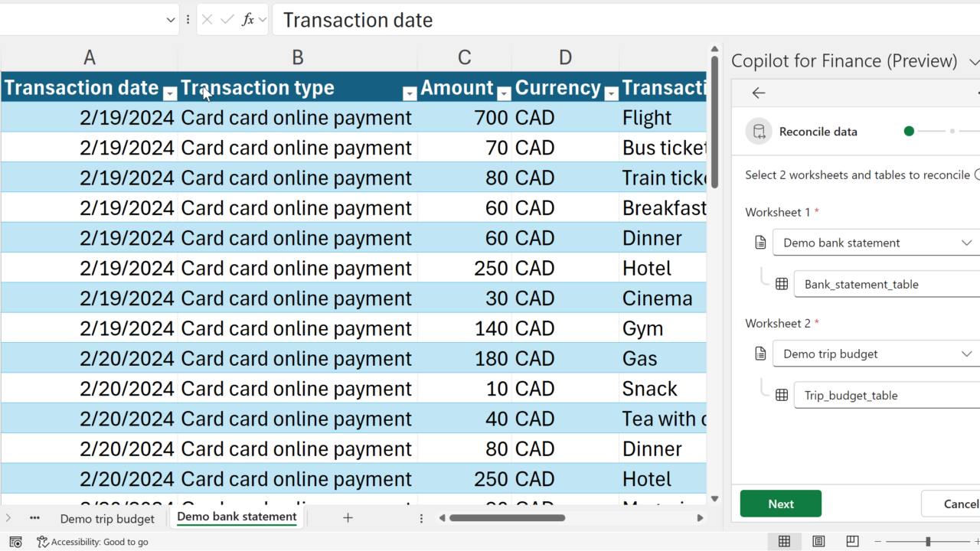Screen dimensions: 980x551
Task: Open Amount column filter dropdown
Action: [x=504, y=93]
